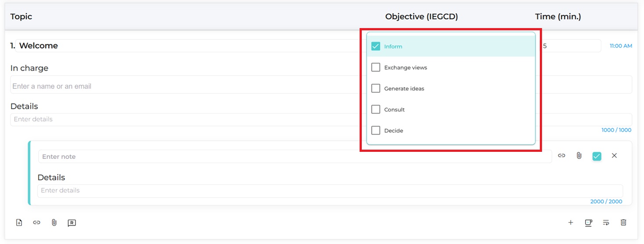Click the Enter note text field
644x244 pixels.
[x=295, y=157]
